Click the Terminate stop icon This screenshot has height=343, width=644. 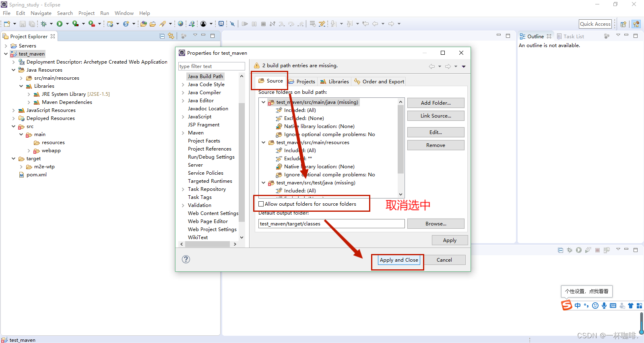coord(263,24)
